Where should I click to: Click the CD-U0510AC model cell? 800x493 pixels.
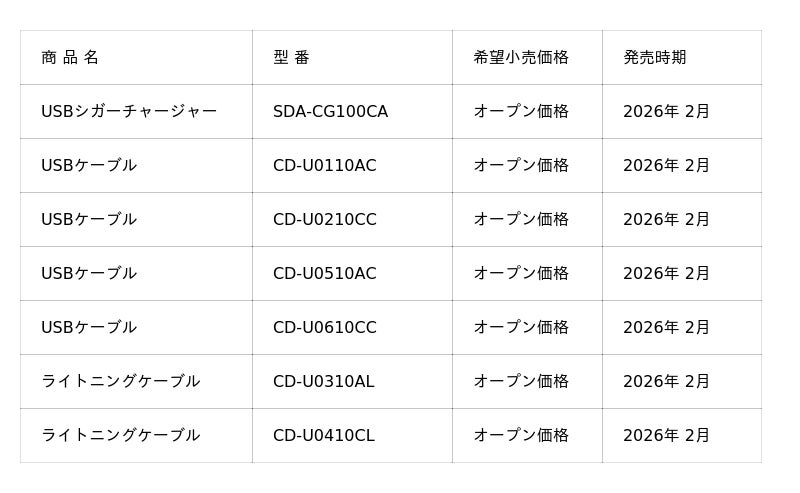click(325, 274)
